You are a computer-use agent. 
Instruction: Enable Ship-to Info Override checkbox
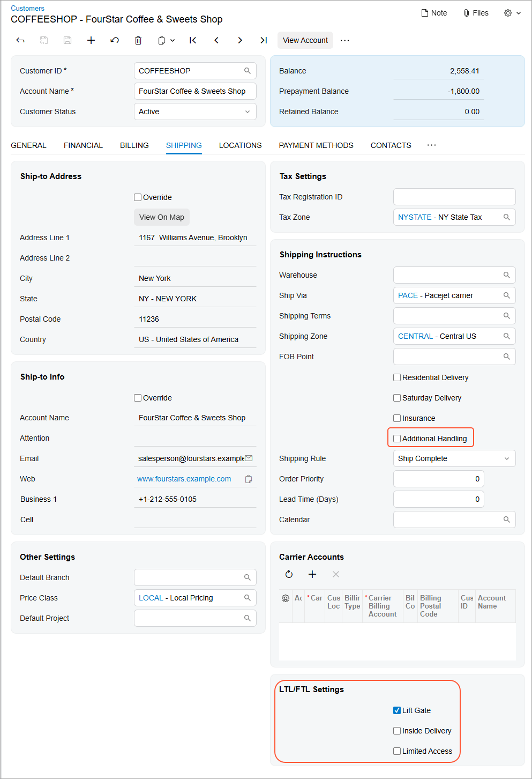[x=138, y=398]
